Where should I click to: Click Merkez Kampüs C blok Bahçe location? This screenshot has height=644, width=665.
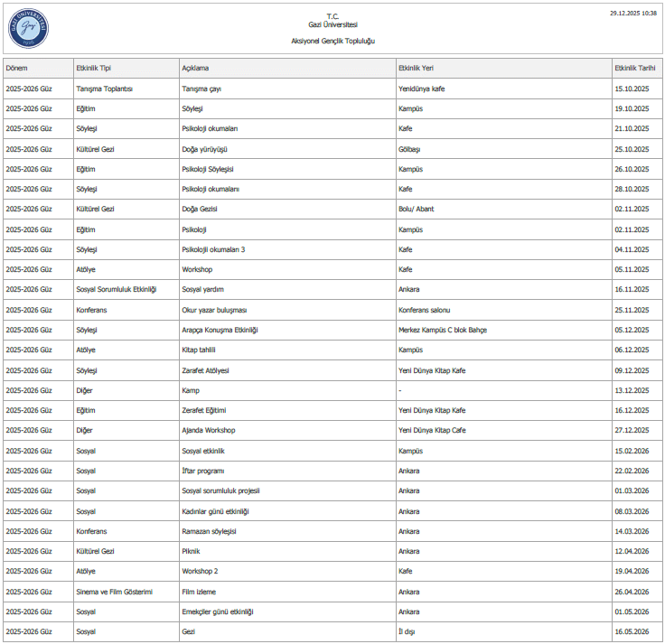point(442,330)
